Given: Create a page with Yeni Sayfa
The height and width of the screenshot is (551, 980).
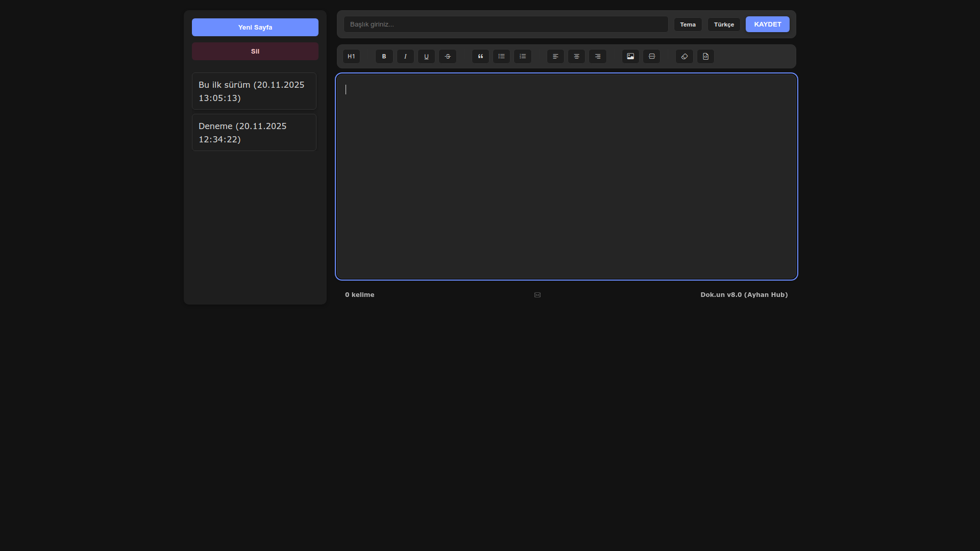Looking at the screenshot, I should click(255, 28).
